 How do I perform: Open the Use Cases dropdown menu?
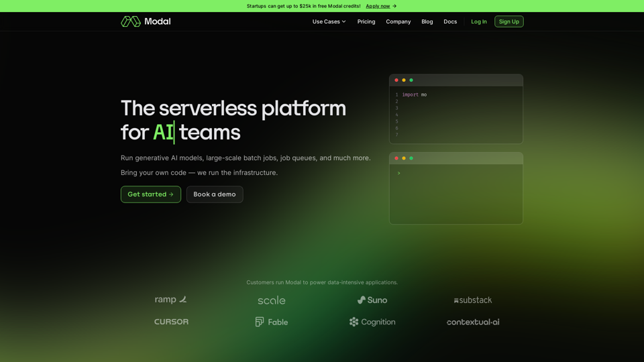click(x=329, y=21)
